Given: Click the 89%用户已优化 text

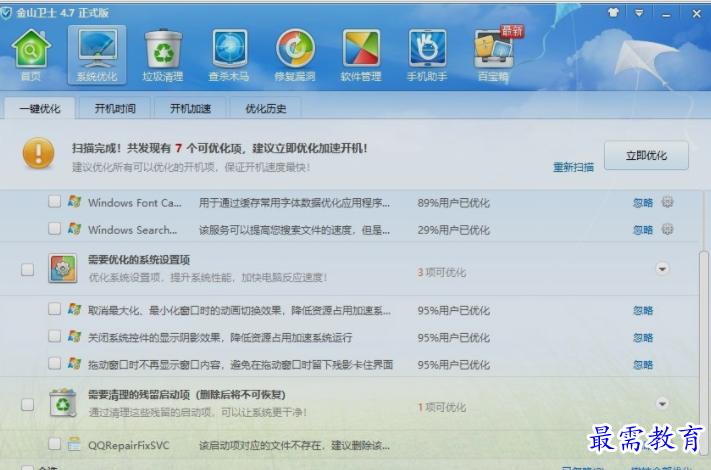Looking at the screenshot, I should 453,203.
